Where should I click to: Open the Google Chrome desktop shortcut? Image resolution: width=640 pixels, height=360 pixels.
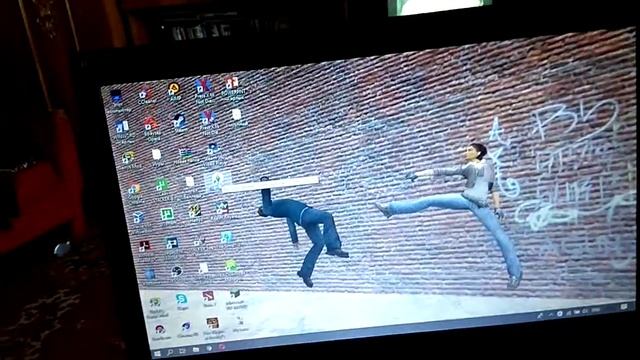click(134, 188)
